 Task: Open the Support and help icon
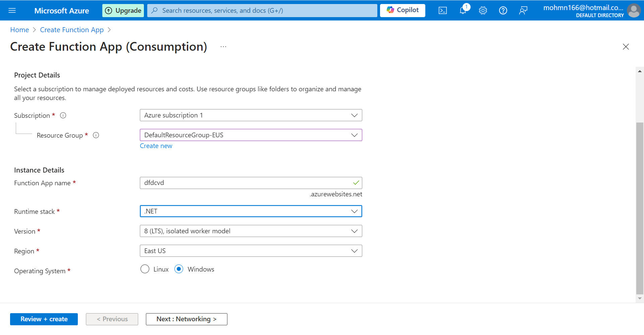pos(503,10)
